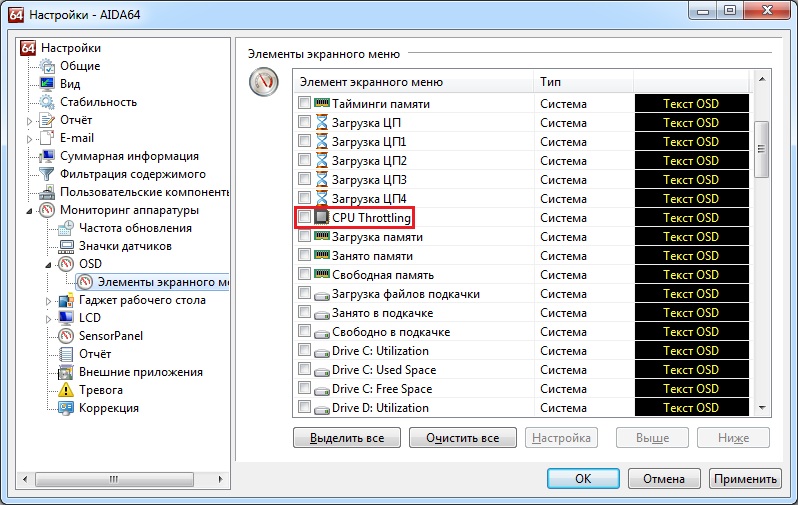Select Стабильность in the settings tree
This screenshot has height=505, width=798.
pos(98,102)
